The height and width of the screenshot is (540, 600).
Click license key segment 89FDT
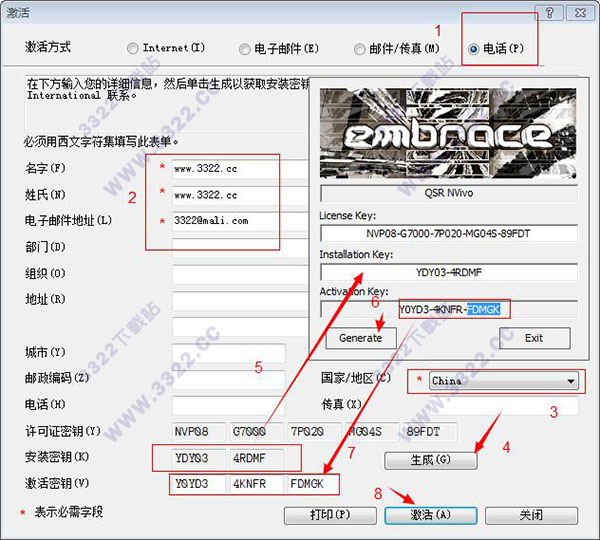430,432
